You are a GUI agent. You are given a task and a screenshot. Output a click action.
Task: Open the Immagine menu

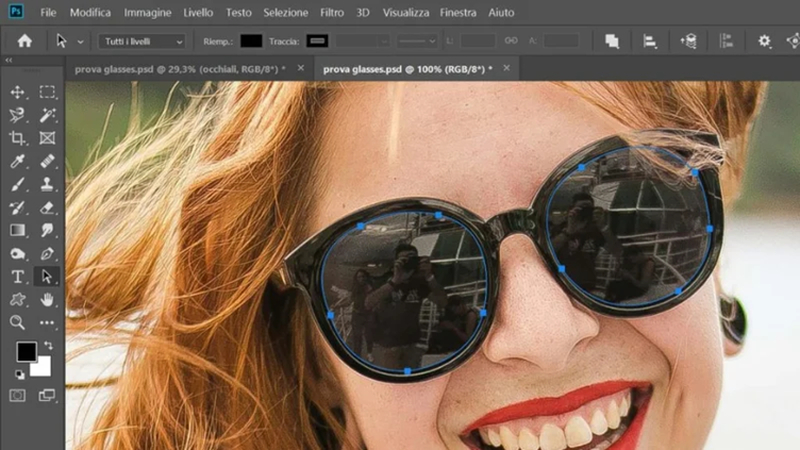pos(147,13)
